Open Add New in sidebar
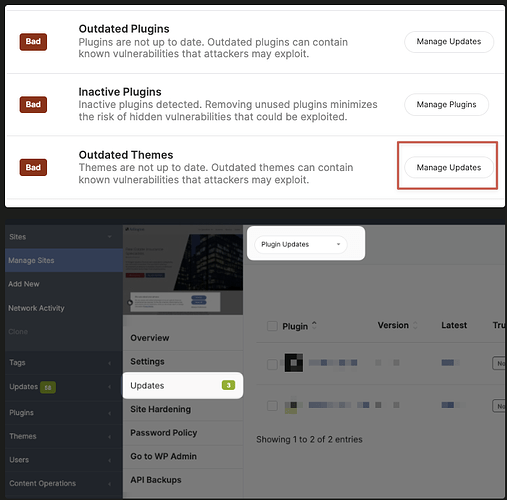Screen dimensions: 507x500 [24, 284]
